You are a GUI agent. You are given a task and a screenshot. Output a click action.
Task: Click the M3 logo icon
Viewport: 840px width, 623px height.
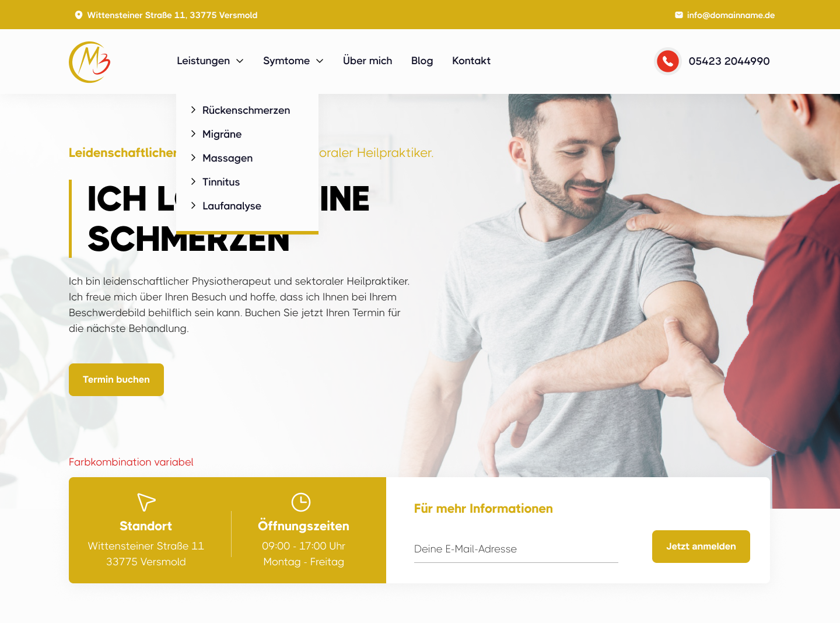click(89, 62)
